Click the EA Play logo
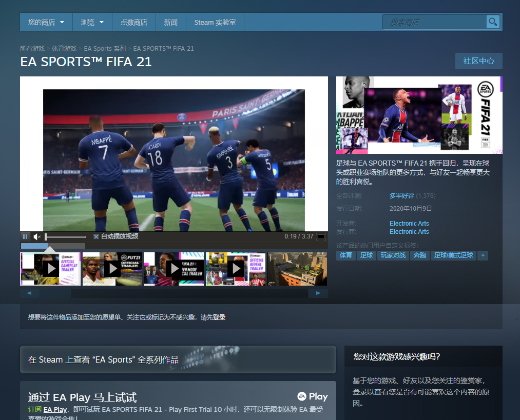The height and width of the screenshot is (420, 520). coord(313,396)
